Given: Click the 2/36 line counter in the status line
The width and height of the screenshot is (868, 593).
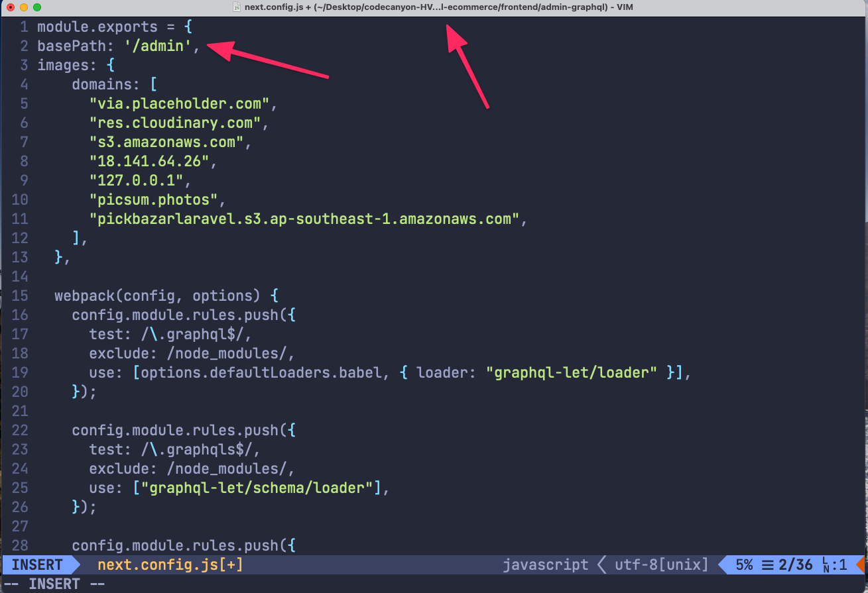Looking at the screenshot, I should pos(795,565).
